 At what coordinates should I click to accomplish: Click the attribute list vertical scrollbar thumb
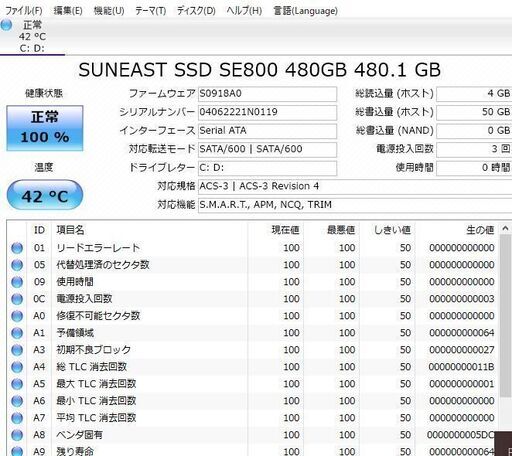(x=505, y=317)
